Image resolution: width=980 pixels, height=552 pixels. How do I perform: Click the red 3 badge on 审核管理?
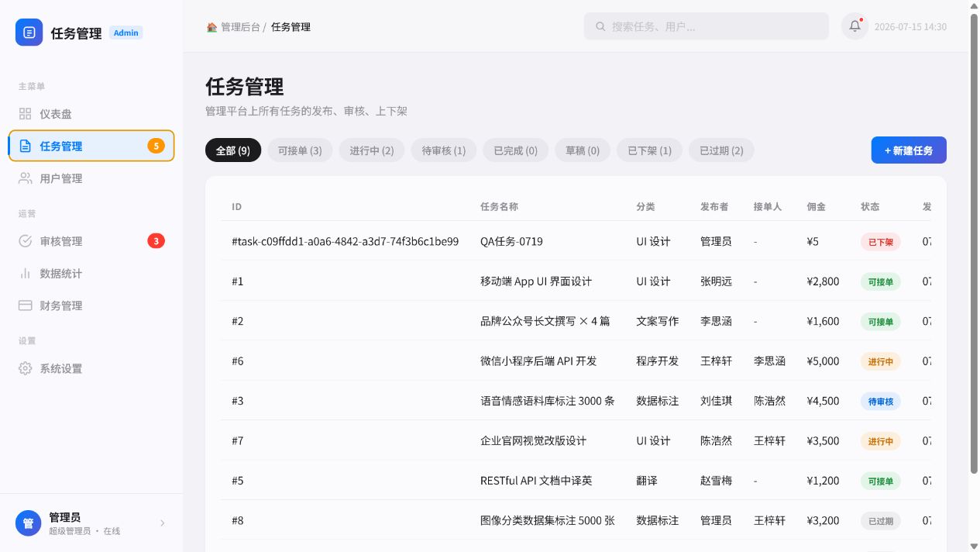pyautogui.click(x=156, y=241)
